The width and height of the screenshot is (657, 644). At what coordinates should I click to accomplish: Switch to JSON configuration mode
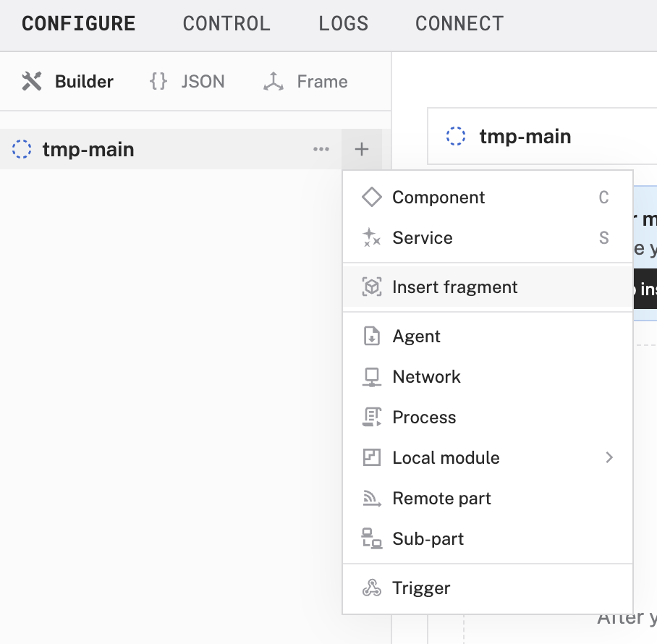click(x=187, y=82)
